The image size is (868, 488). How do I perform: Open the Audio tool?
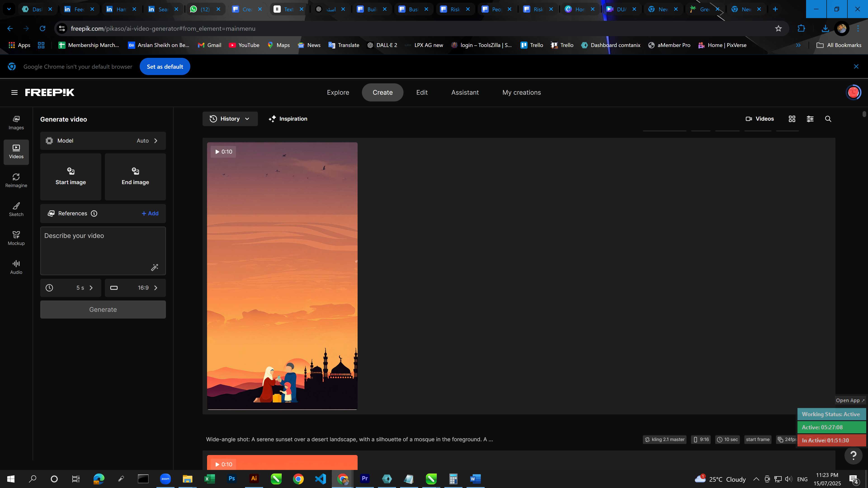pos(16,267)
